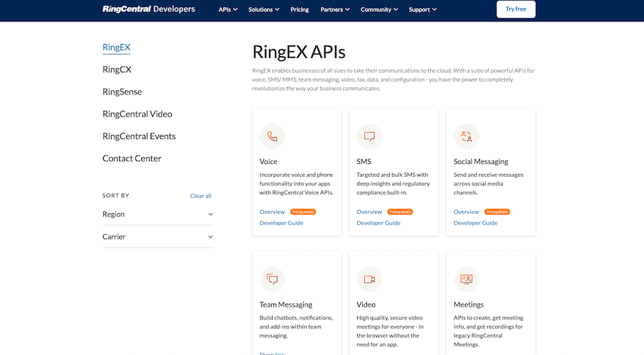Click the Clear all filters link
The width and height of the screenshot is (644, 355).
(x=200, y=195)
